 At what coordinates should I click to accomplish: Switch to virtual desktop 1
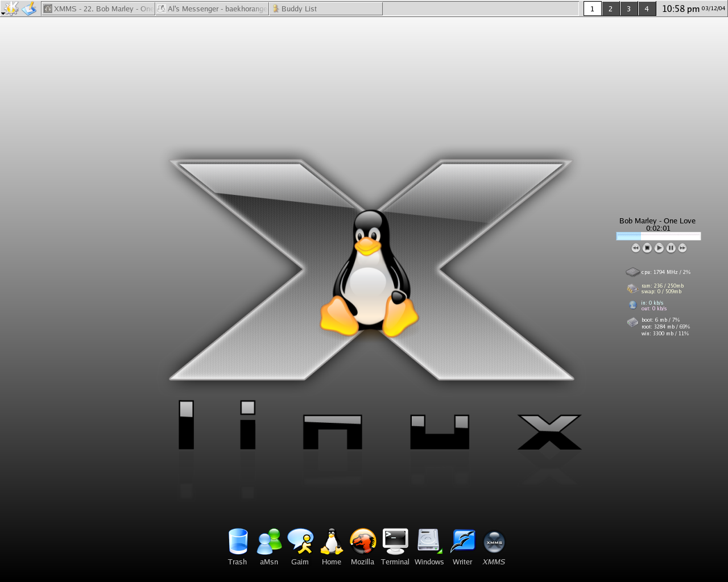point(593,9)
